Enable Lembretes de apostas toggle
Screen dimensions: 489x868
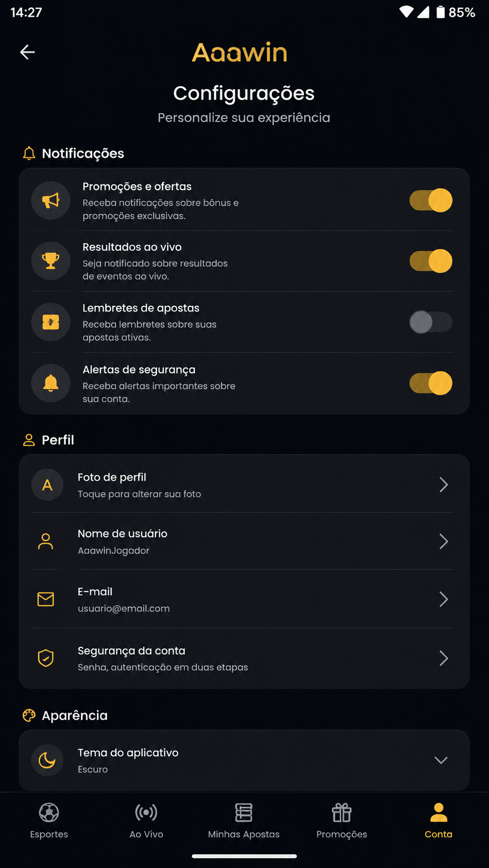431,322
